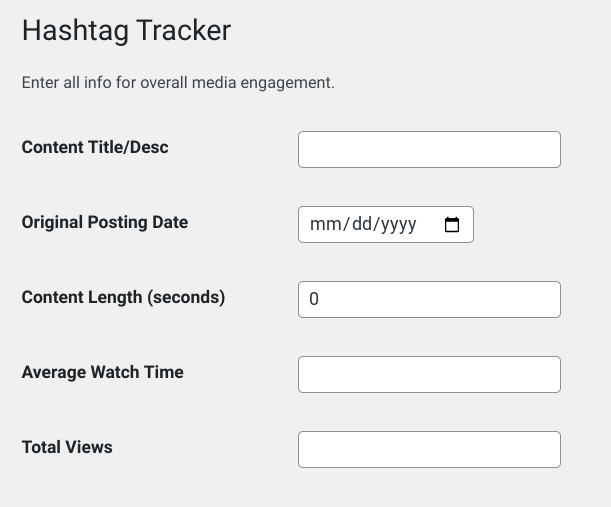Image resolution: width=611 pixels, height=507 pixels.
Task: Select the Total Views input box
Action: point(429,450)
